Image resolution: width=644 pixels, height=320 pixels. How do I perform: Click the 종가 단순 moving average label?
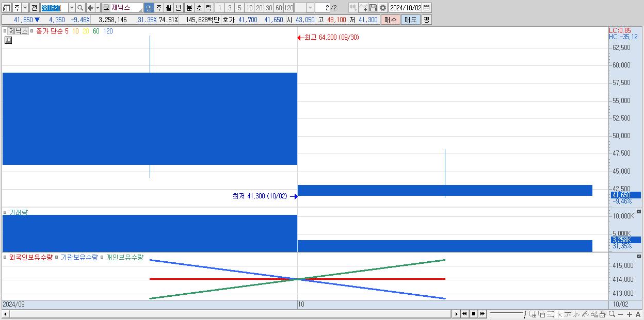(49, 31)
